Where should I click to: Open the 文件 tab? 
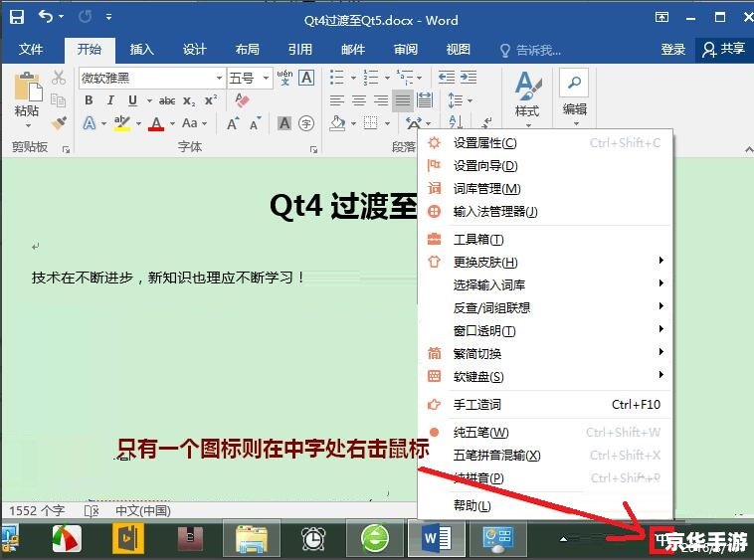tap(31, 50)
